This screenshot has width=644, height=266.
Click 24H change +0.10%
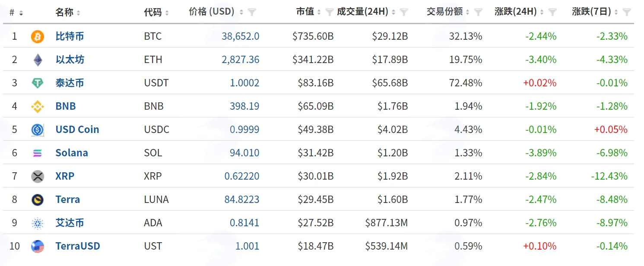540,246
